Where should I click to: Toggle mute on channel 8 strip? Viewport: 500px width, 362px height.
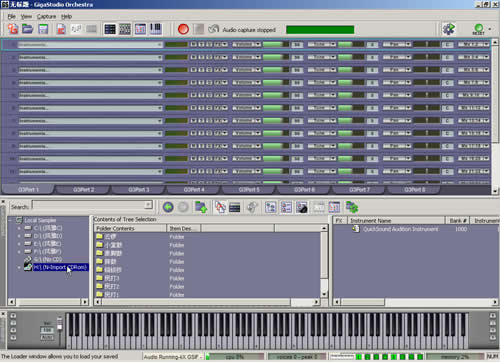pos(194,133)
